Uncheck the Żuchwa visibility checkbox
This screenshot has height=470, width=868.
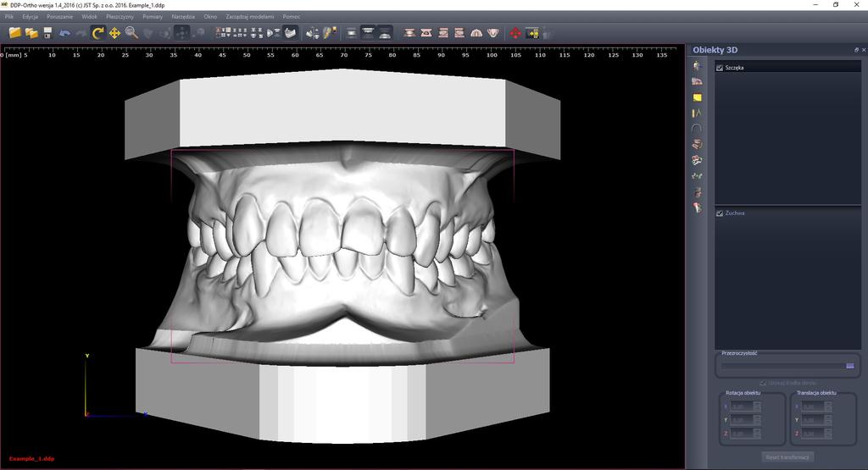tap(720, 213)
